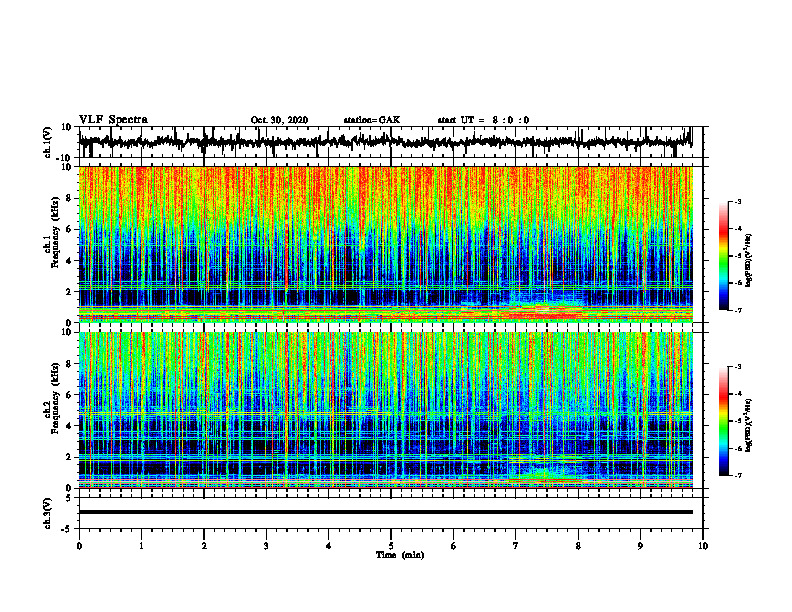Click time-axis tick label "10"

[x=703, y=546]
